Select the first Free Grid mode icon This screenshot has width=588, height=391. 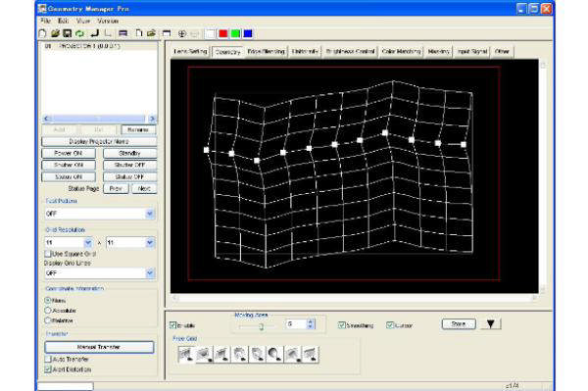[186, 355]
